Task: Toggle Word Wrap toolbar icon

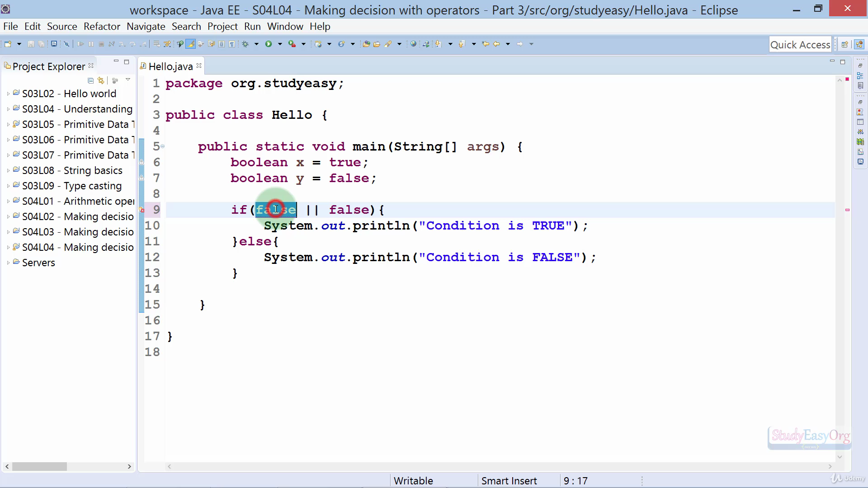Action: [x=211, y=44]
